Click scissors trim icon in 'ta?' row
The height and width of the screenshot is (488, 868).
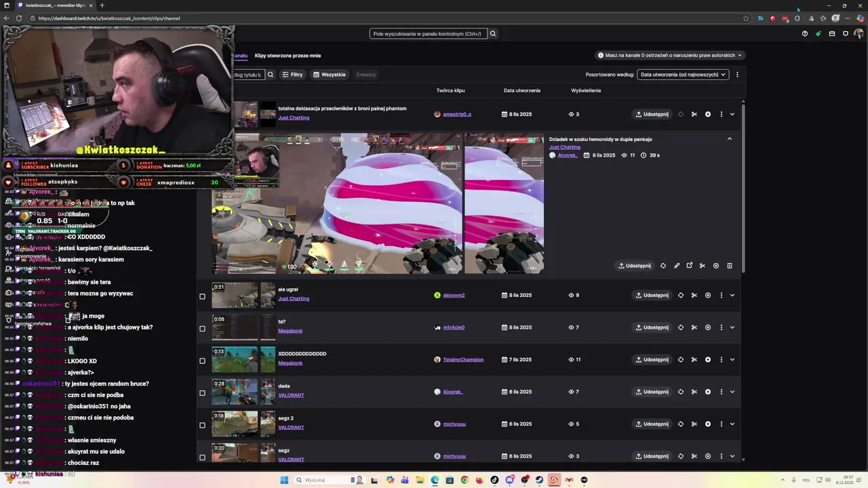pos(694,327)
